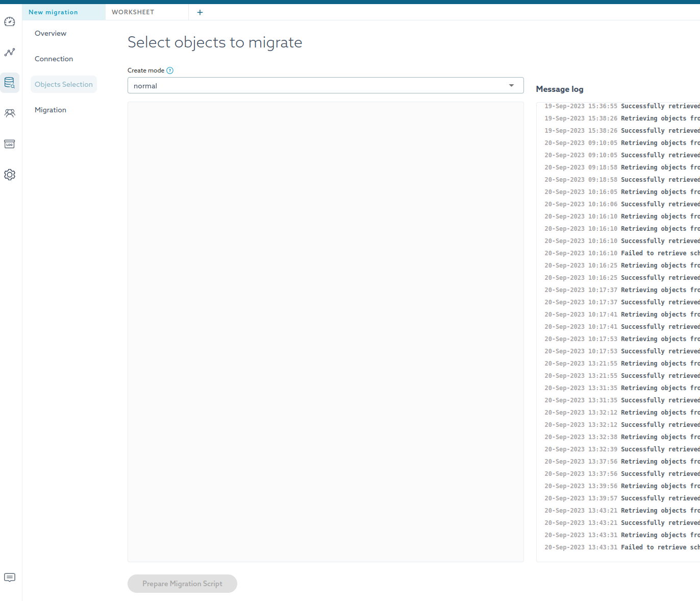
Task: Click the 'normal' text in Create mode
Action: point(145,86)
